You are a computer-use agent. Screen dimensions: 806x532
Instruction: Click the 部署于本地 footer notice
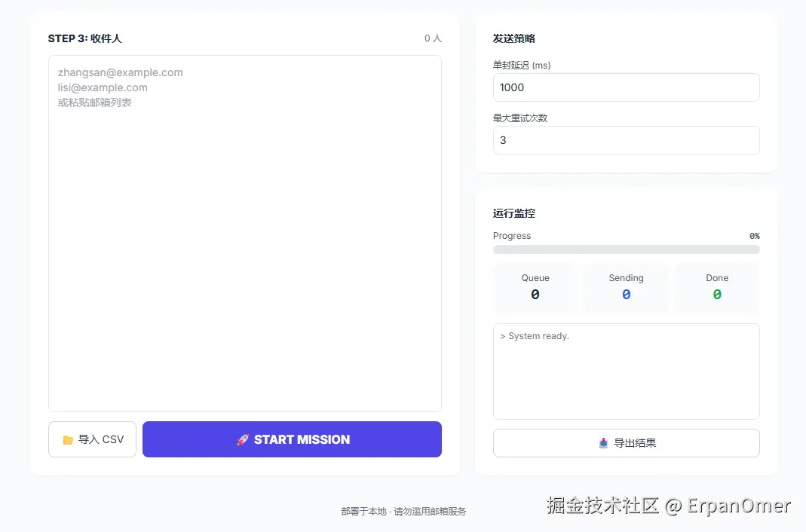click(403, 511)
